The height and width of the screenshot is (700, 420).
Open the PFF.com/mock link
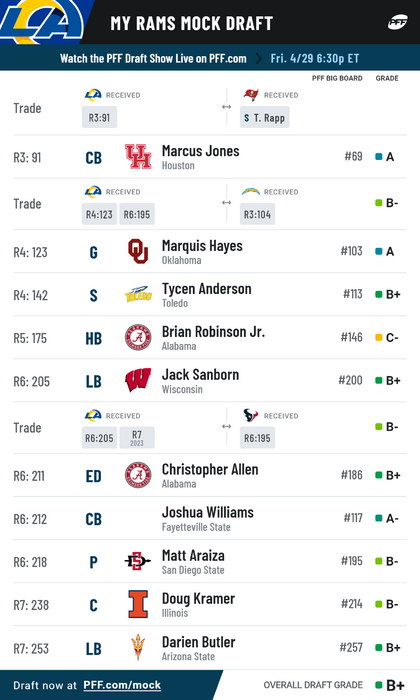coord(122,685)
